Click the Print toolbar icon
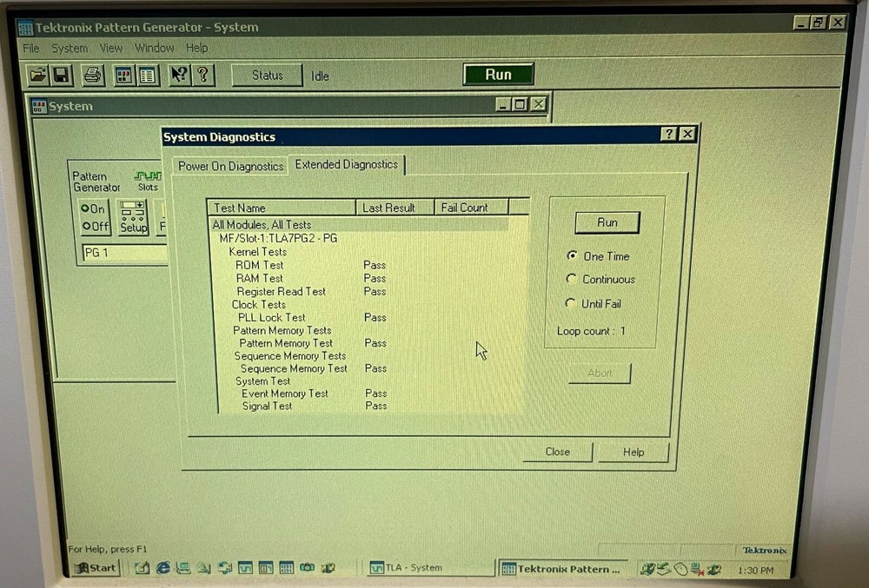This screenshot has height=588, width=869. [93, 75]
